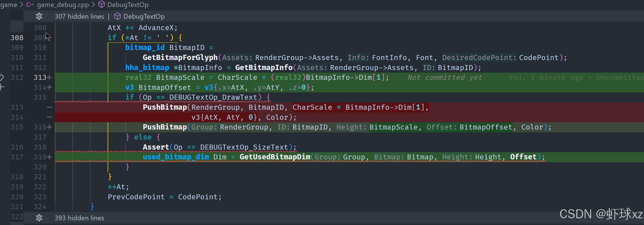Click the plus marker on line 319
Image resolution: width=644 pixels, height=225 pixels.
pos(49,157)
